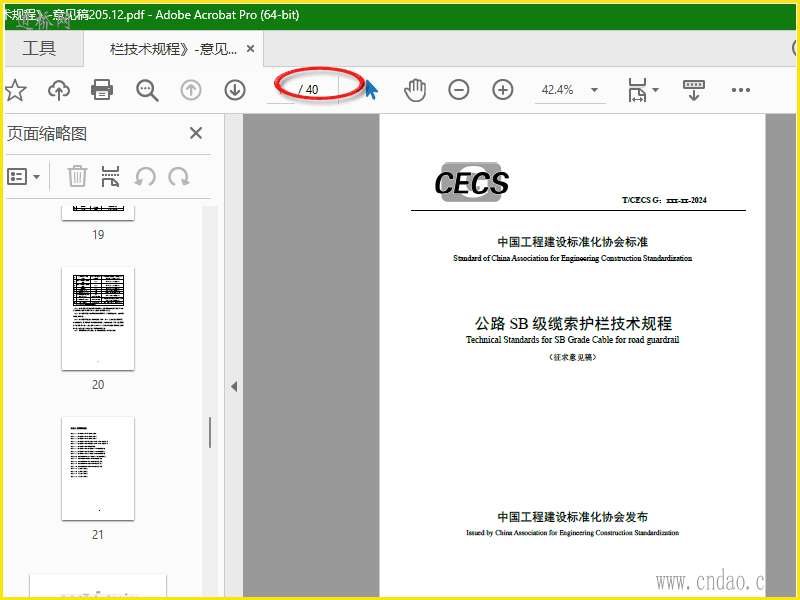Delete the selected page with the trash icon
The width and height of the screenshot is (800, 600).
coord(77,177)
